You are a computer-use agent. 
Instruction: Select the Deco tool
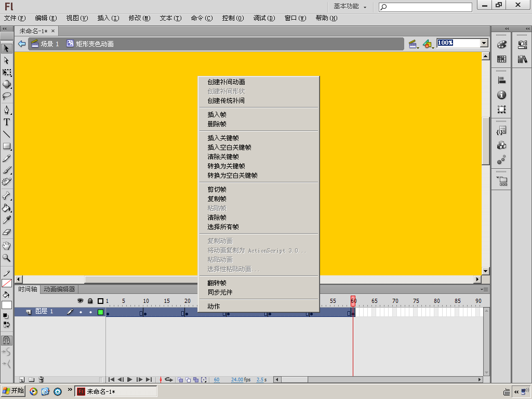[x=6, y=182]
